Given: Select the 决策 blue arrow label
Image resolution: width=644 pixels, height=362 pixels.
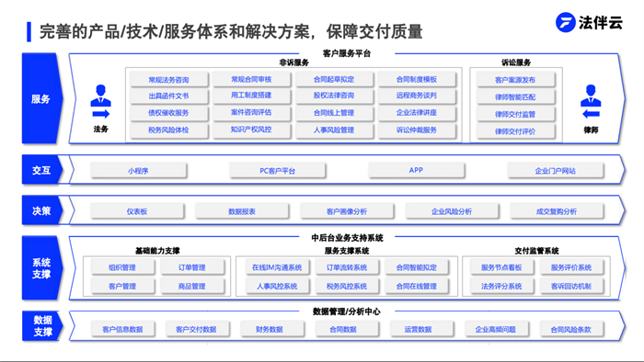Looking at the screenshot, I should 42,210.
